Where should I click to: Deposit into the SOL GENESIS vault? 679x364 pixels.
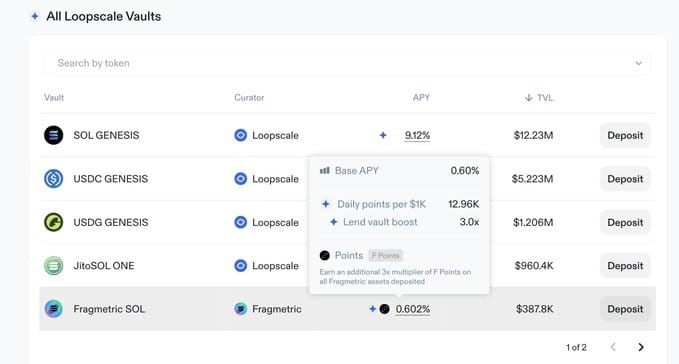(625, 135)
